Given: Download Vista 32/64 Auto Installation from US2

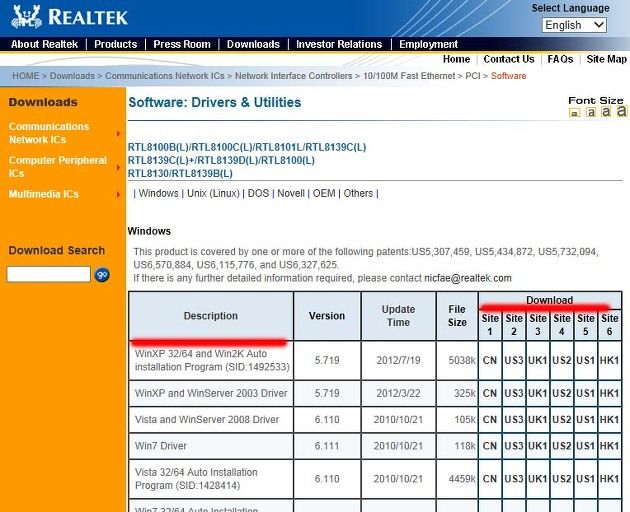Looking at the screenshot, I should pos(562,479).
